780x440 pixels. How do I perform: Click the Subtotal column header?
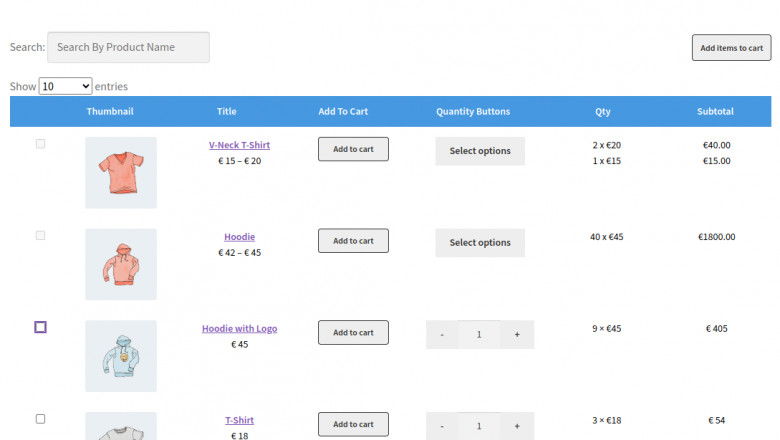[x=715, y=111]
